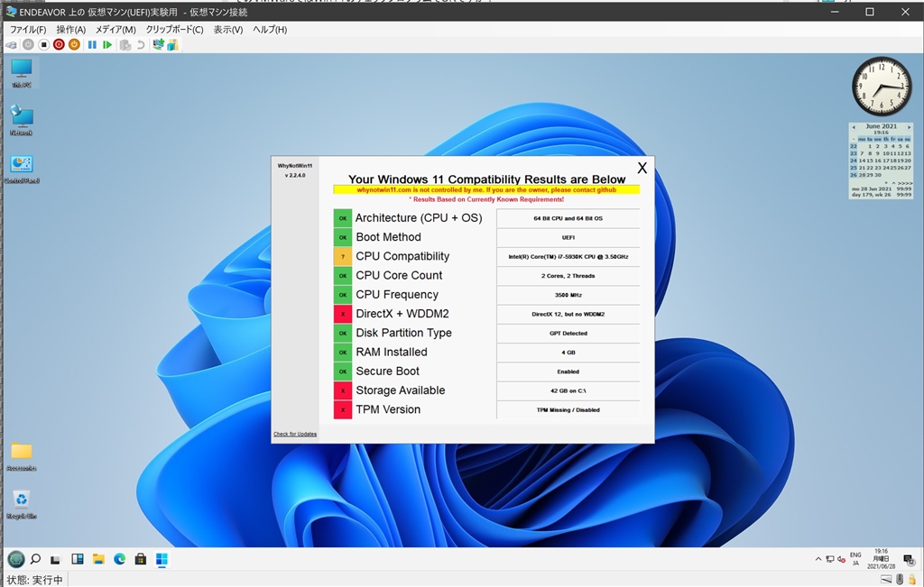This screenshot has width=924, height=587.
Task: Click the yellow whynotwin11.com warning banner
Action: 486,189
